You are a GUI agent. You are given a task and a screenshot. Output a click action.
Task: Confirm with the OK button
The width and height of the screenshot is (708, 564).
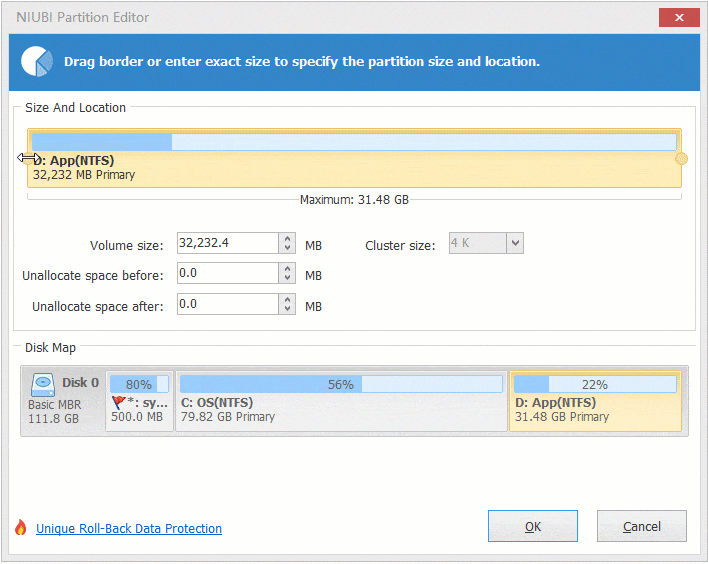(x=533, y=526)
